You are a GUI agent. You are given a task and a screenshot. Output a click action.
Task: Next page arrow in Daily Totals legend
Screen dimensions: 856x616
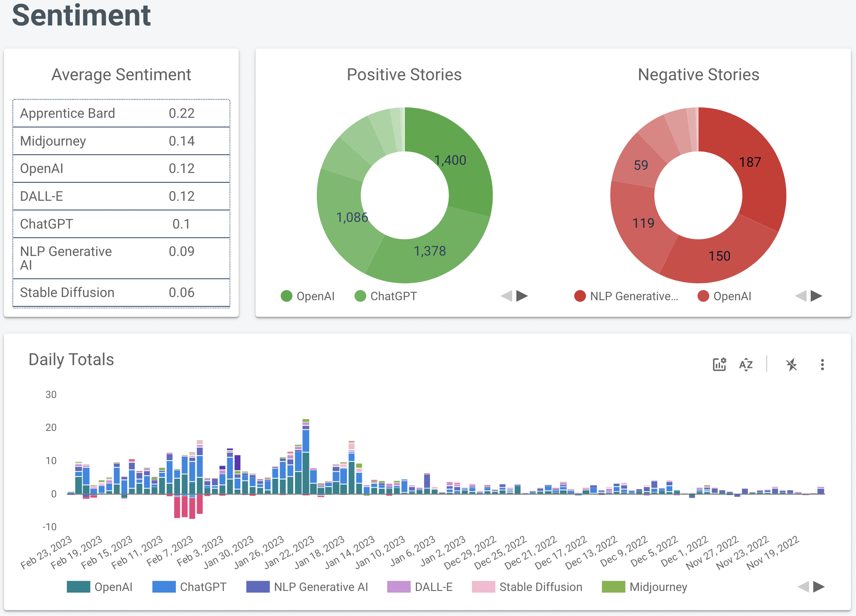click(x=819, y=587)
